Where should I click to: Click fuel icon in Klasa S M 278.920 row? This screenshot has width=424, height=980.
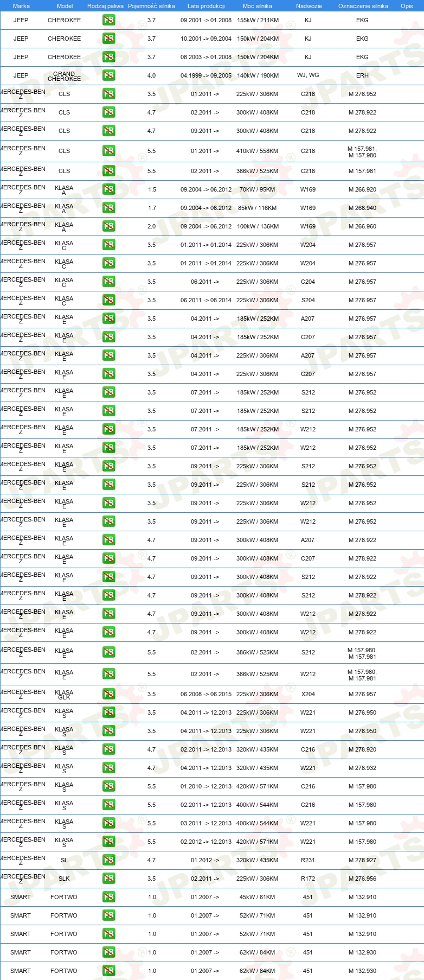point(108,749)
